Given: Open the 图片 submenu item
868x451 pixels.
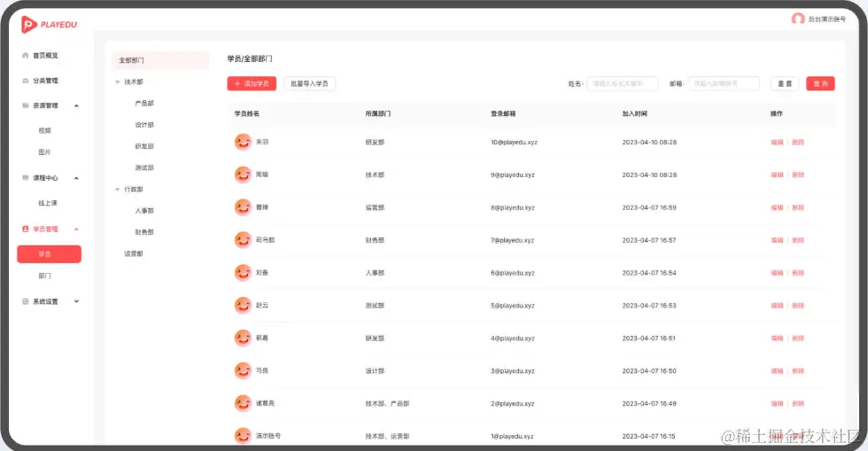Looking at the screenshot, I should click(45, 152).
